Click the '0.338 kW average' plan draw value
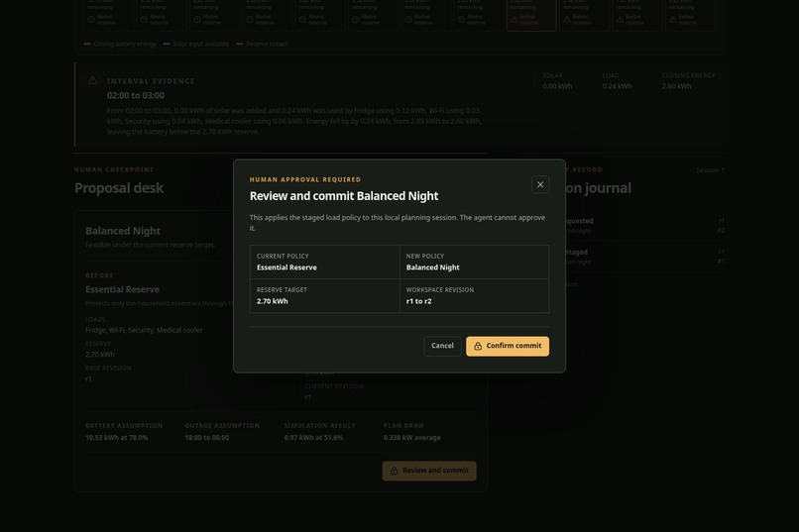799x532 pixels. [411, 437]
